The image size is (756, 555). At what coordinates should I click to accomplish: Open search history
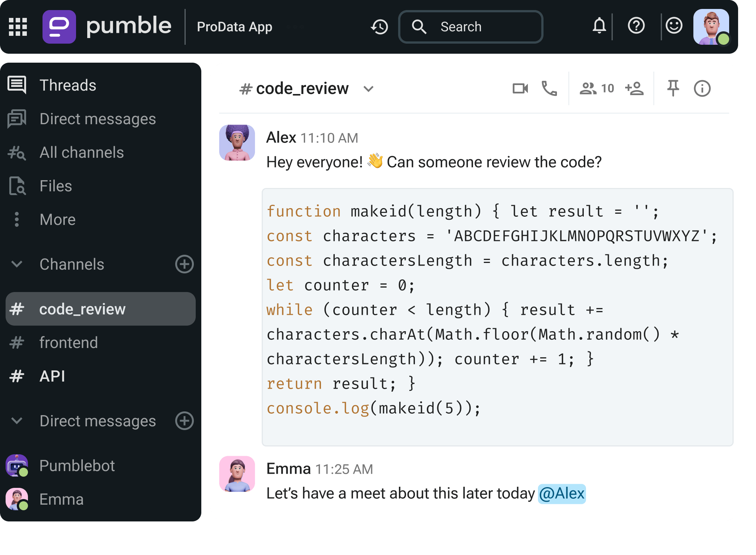[379, 26]
